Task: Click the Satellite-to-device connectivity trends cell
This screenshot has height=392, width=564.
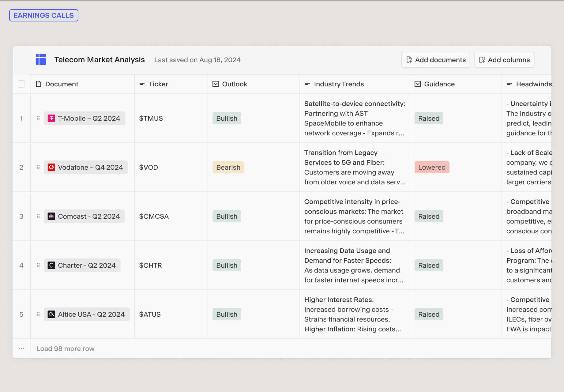Action: [355, 118]
